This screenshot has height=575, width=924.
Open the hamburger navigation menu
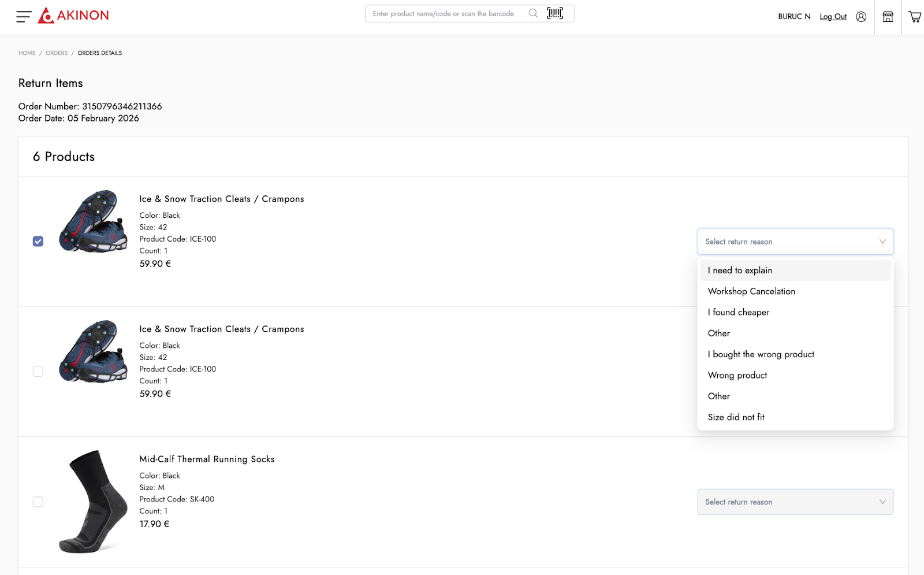point(24,17)
